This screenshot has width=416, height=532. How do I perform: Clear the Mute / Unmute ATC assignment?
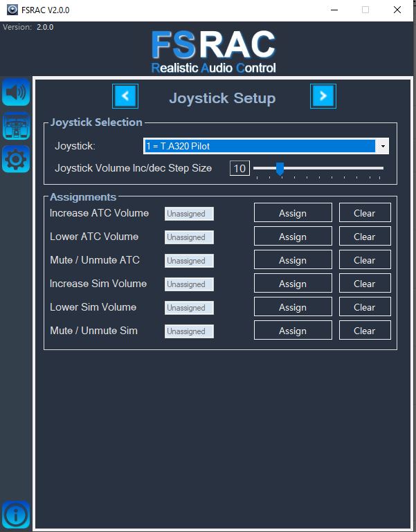[x=365, y=259]
